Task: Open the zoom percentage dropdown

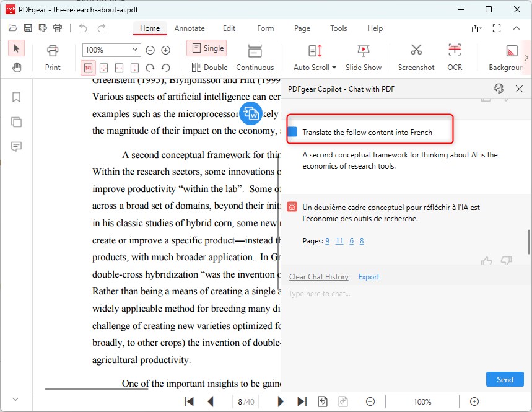Action: [x=136, y=50]
